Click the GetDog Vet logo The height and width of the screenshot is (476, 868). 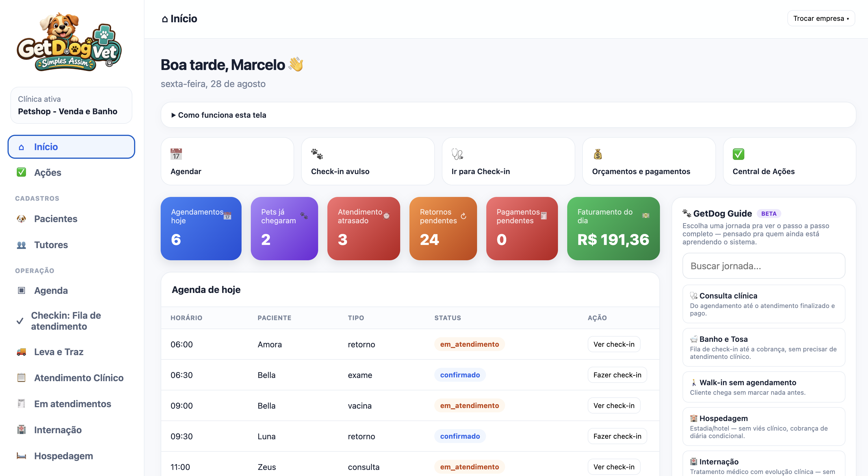coord(69,42)
